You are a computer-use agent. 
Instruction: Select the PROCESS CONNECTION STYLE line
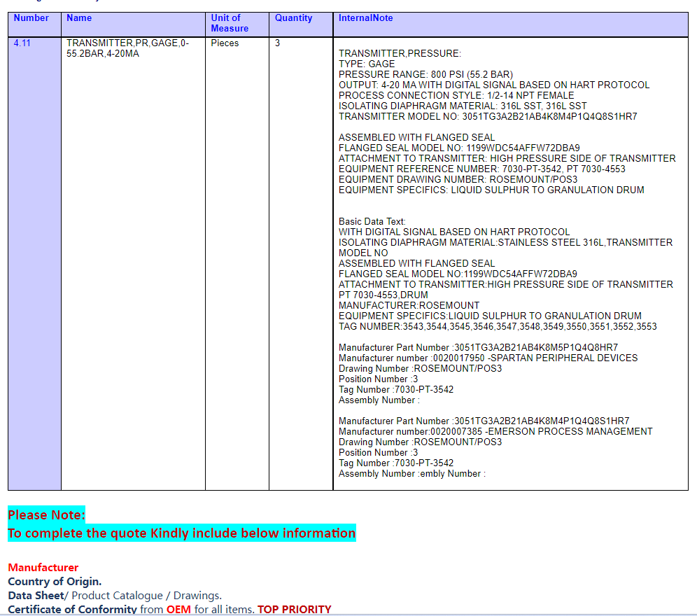point(456,96)
